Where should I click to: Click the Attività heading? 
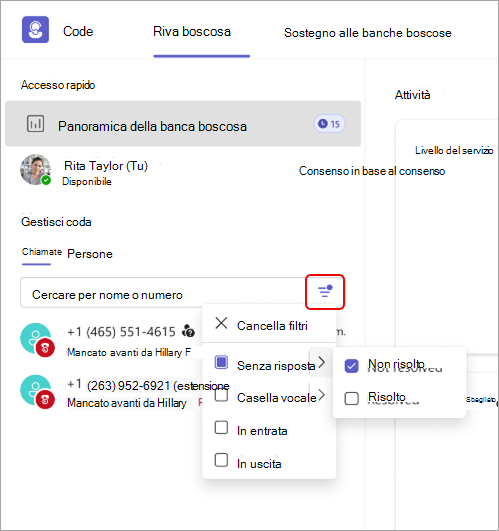(412, 95)
